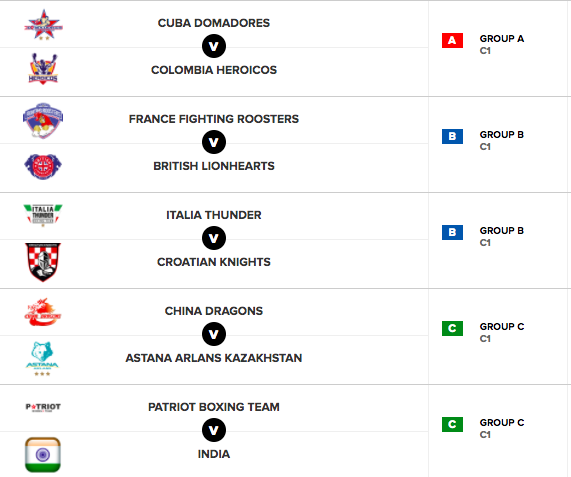Click the Cuba Domadores star logo
The image size is (571, 477).
pyautogui.click(x=43, y=24)
